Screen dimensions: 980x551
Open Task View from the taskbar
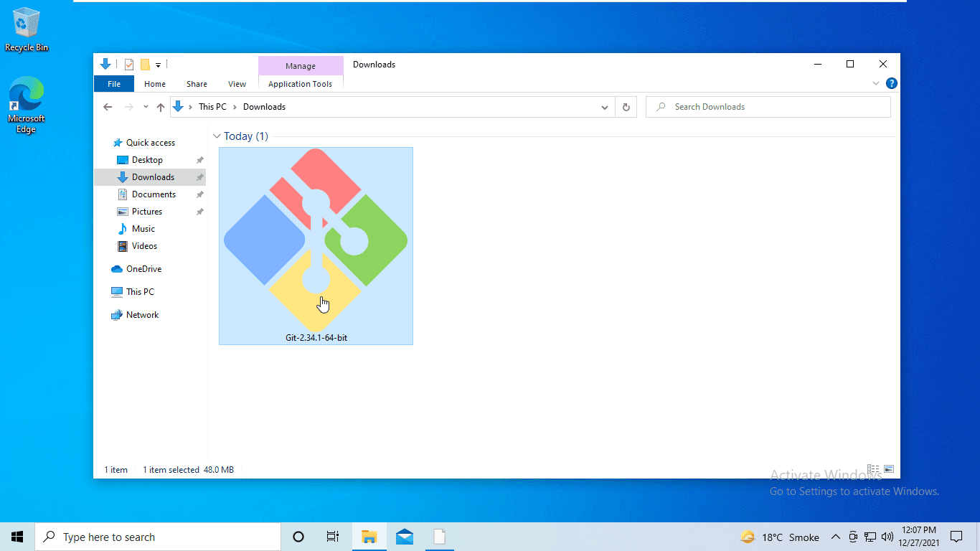coord(333,537)
